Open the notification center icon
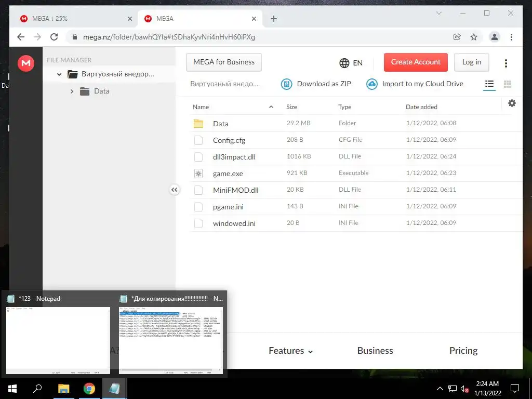Viewport: 532px width, 399px height. (x=515, y=389)
